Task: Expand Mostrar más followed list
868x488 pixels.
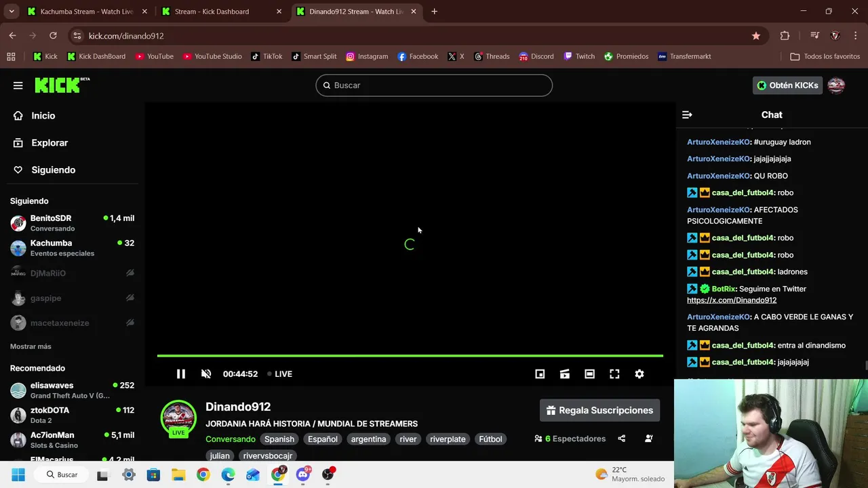Action: pyautogui.click(x=31, y=346)
